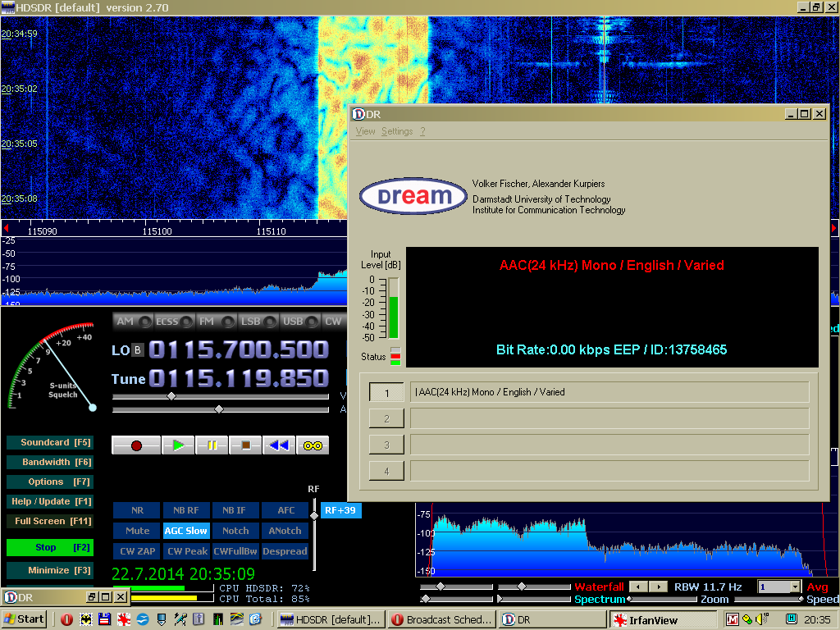Click the lower slider below Tune frequency

click(x=218, y=409)
